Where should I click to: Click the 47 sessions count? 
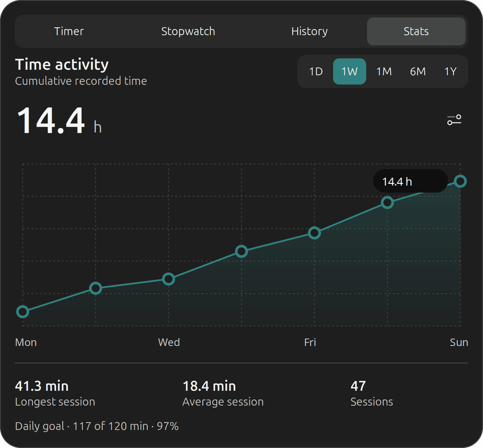point(358,386)
